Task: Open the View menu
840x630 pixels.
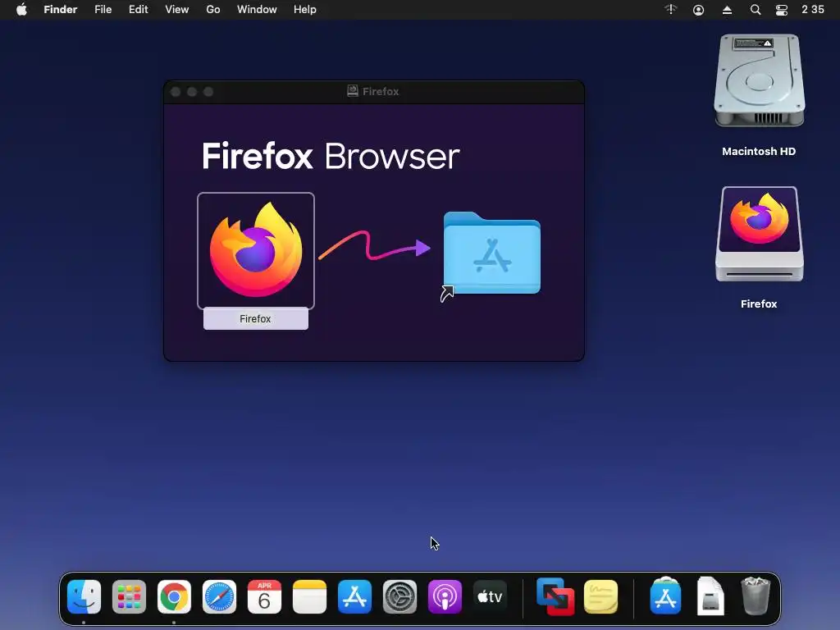Action: click(177, 10)
